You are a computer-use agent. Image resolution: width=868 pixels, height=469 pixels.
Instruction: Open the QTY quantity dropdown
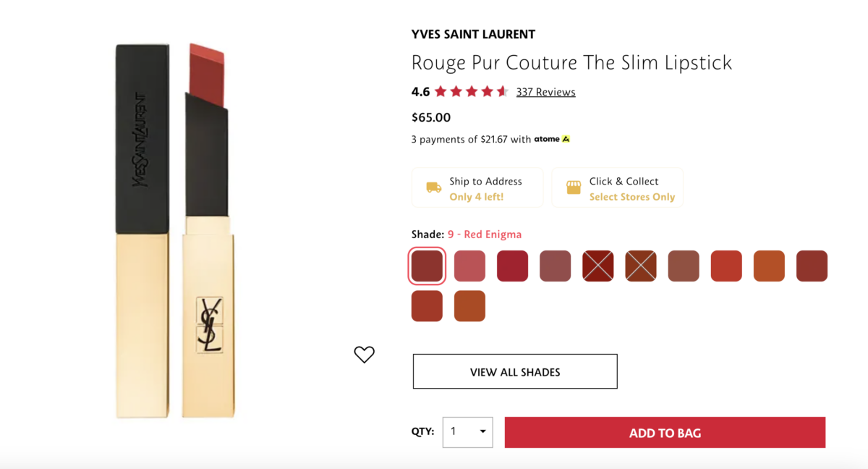467,432
